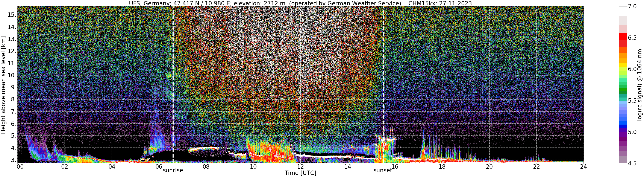This screenshot has height=177, width=644.
Task: Click the y-axis tick label '14.'
Action: pyautogui.click(x=12, y=27)
